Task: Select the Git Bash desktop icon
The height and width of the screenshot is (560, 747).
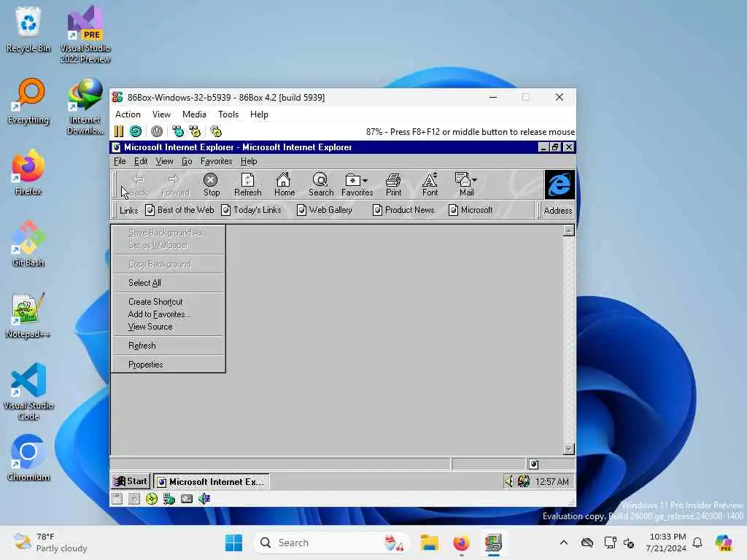Action: [x=28, y=244]
